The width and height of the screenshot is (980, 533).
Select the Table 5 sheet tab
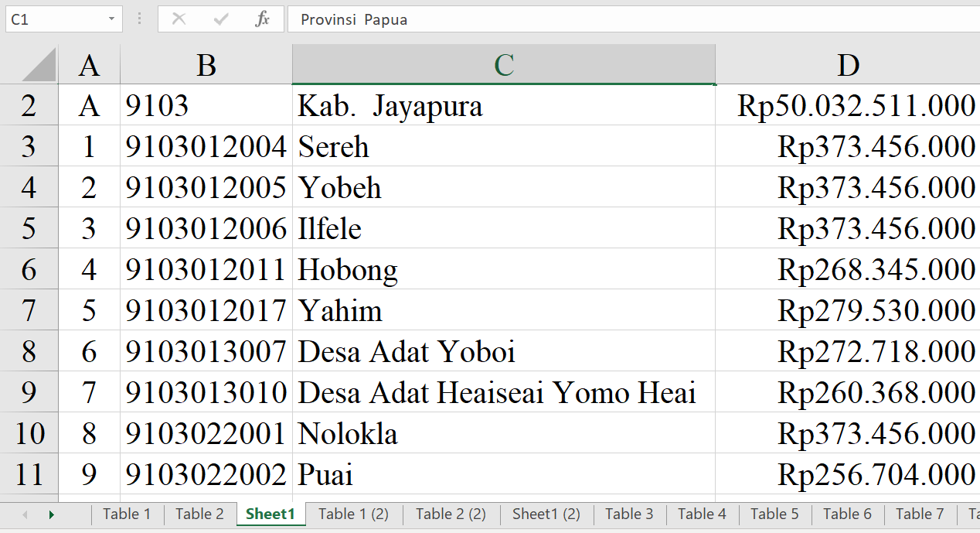(774, 514)
